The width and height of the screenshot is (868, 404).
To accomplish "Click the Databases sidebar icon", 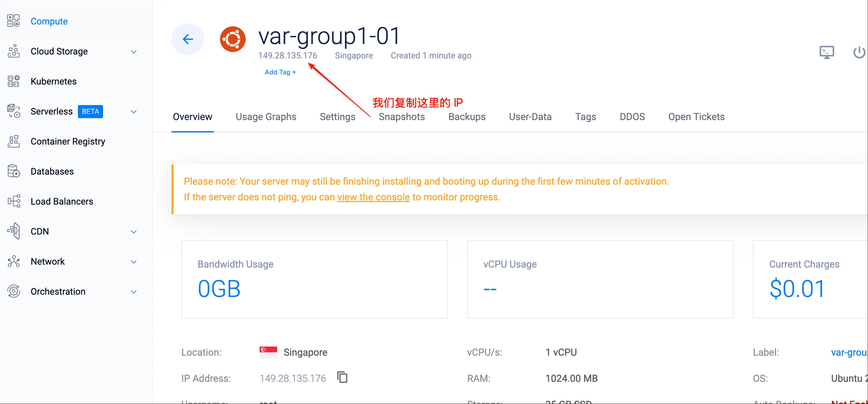I will click(13, 171).
